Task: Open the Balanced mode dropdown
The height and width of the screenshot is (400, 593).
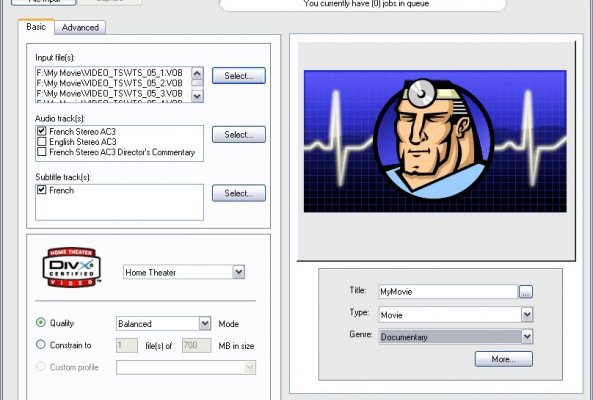Action: tap(205, 323)
